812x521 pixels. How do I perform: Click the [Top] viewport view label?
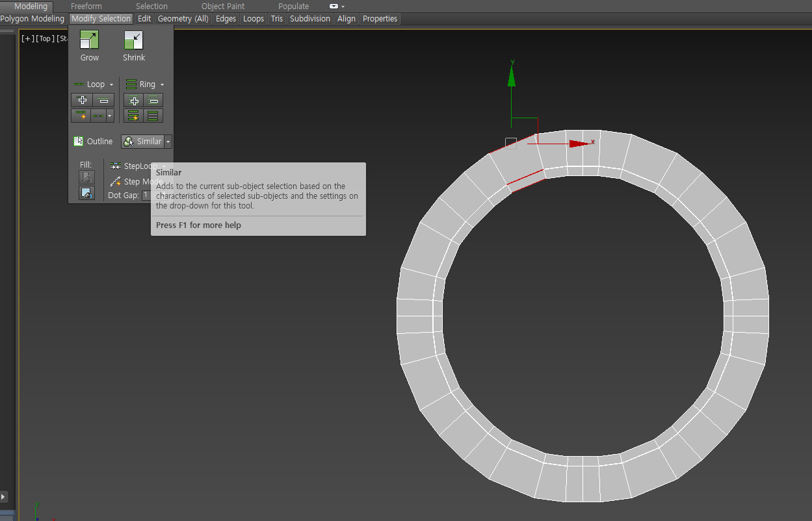click(46, 38)
